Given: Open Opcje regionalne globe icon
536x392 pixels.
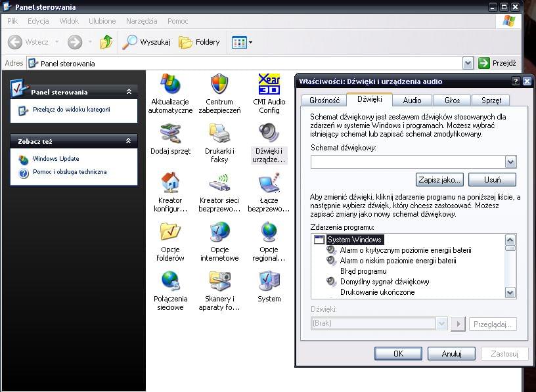Looking at the screenshot, I should pos(269,232).
